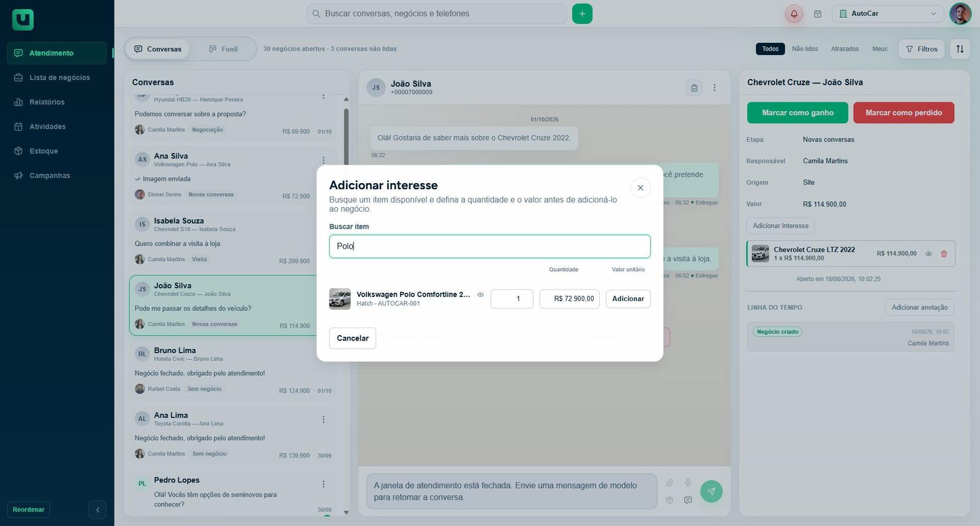Open João Silva chat header more options
The image size is (980, 526).
[x=714, y=88]
